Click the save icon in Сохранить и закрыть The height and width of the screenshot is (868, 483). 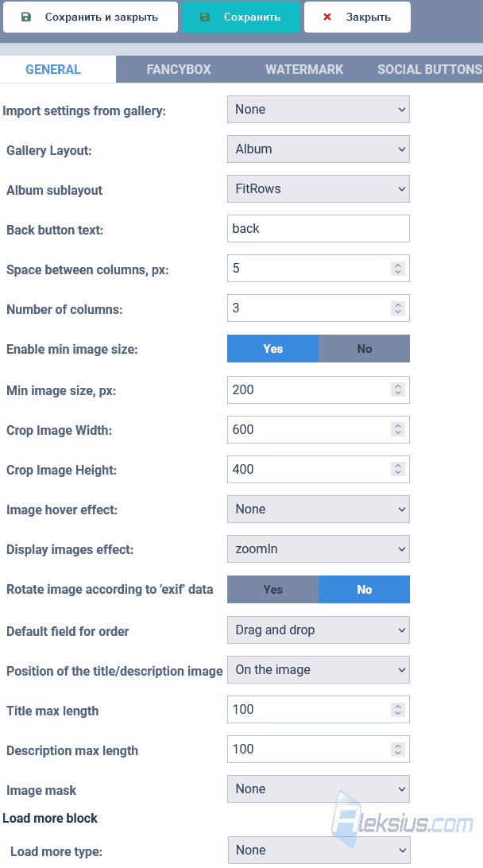[x=26, y=17]
